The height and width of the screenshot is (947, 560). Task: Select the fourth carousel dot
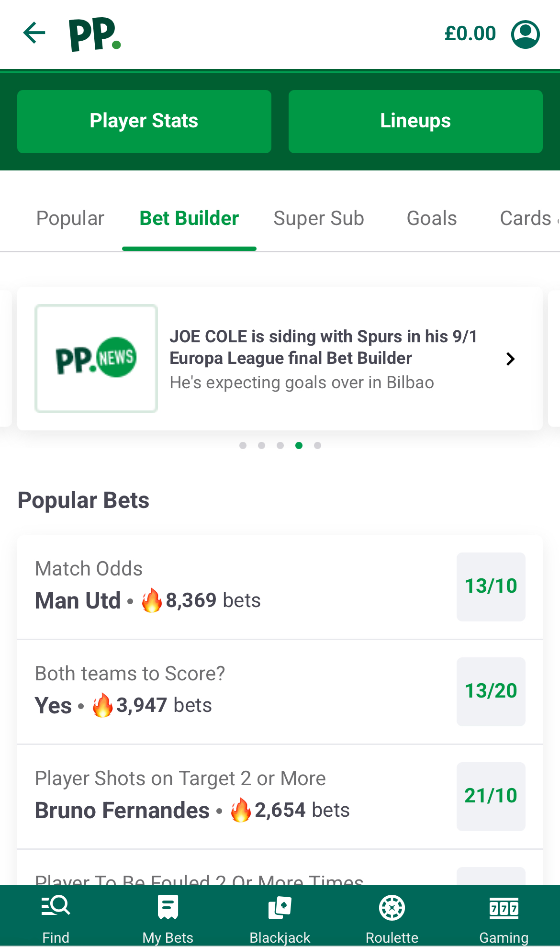coord(299,445)
